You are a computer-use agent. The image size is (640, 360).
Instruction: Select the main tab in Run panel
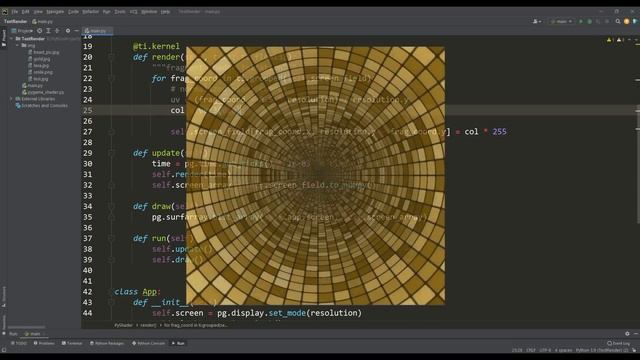[x=35, y=334]
